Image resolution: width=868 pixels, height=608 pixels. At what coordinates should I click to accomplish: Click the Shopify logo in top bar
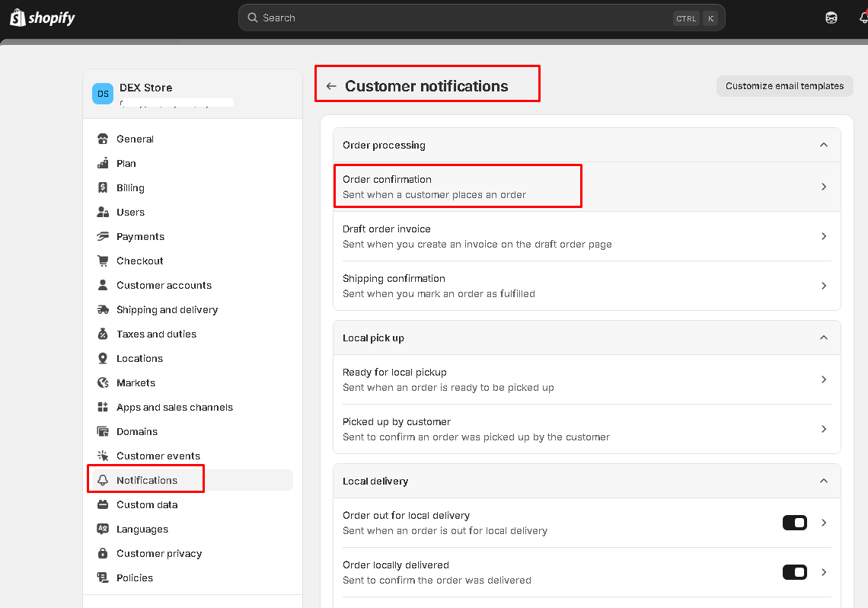click(x=43, y=18)
